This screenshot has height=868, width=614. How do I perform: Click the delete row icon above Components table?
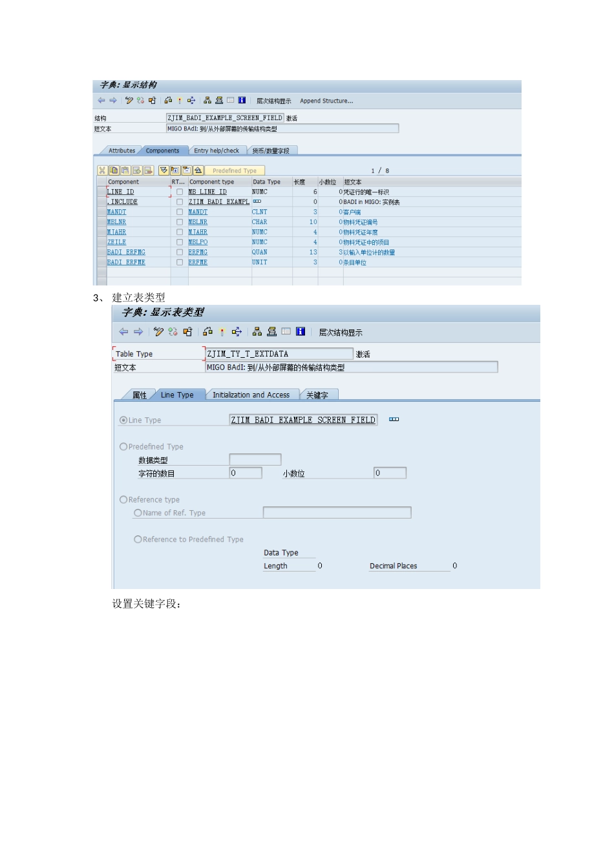pyautogui.click(x=149, y=170)
